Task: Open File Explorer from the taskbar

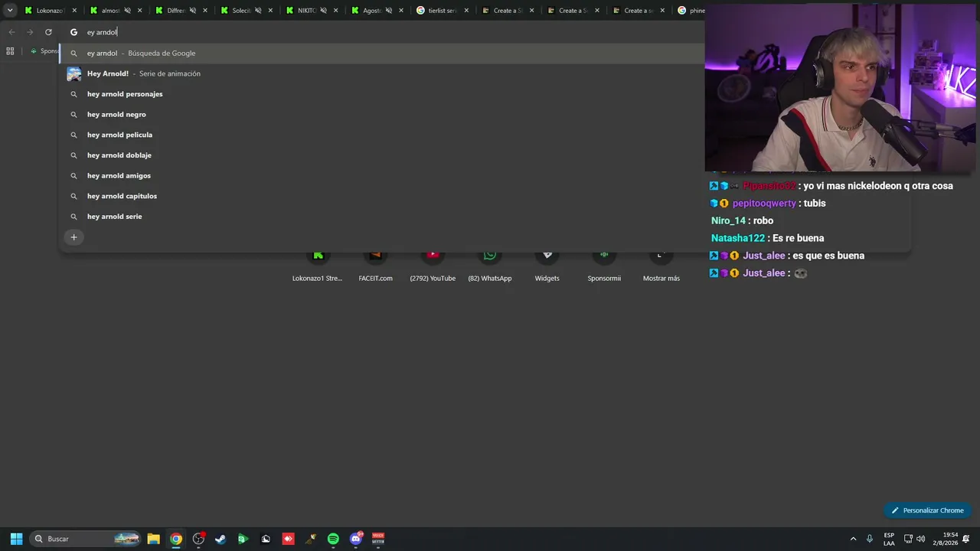Action: (x=153, y=539)
